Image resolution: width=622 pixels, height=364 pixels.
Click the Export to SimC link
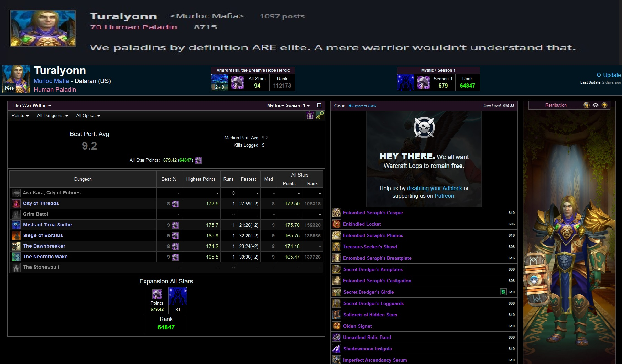click(x=364, y=106)
